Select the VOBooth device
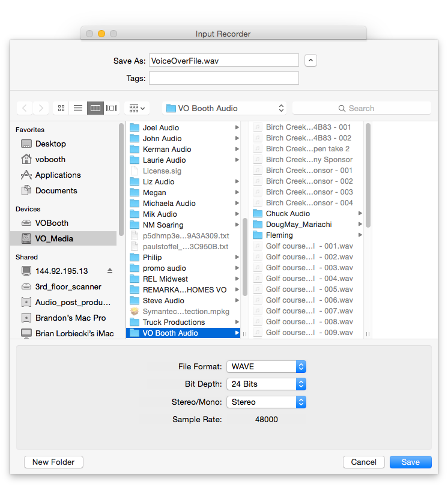 64,223
